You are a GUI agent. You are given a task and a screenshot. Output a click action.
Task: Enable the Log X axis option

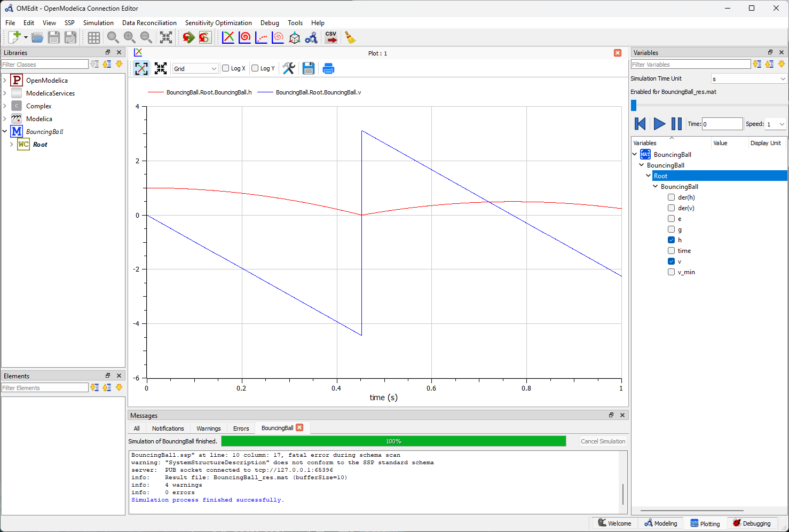point(225,68)
